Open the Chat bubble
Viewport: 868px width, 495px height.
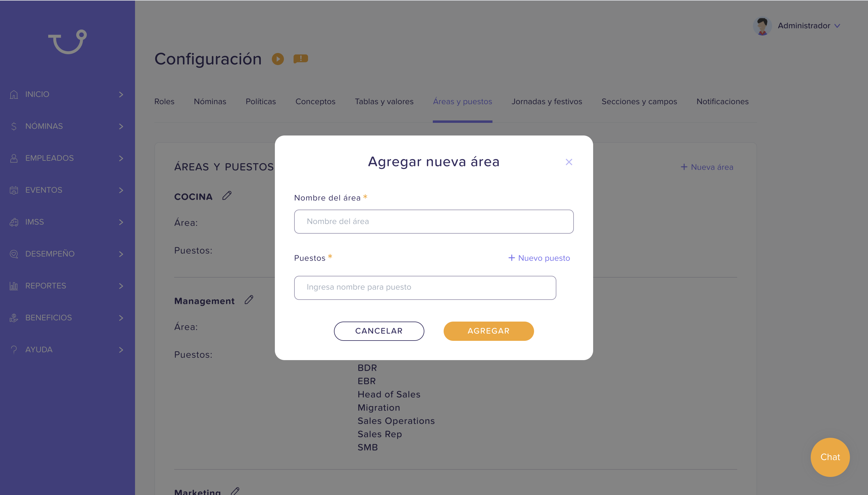[830, 457]
